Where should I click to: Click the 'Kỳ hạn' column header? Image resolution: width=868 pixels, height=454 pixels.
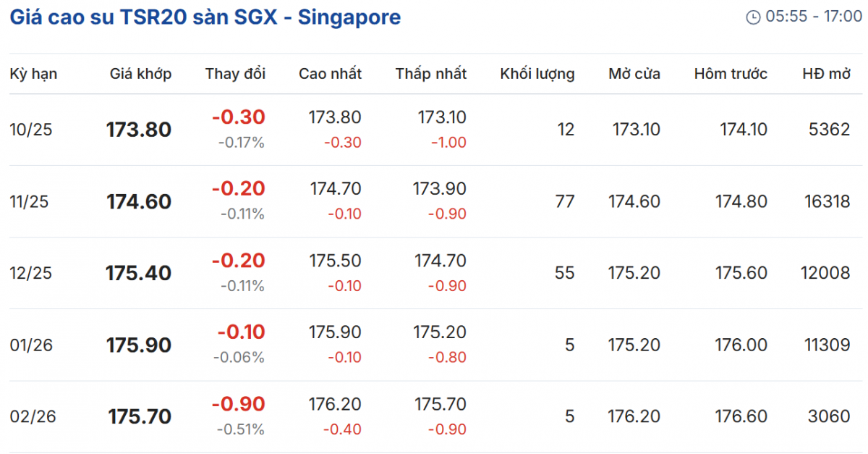coord(33,73)
